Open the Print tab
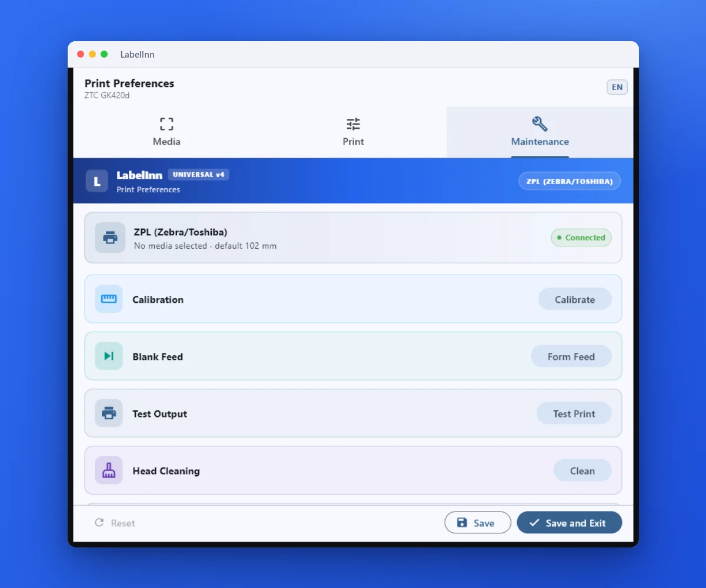The height and width of the screenshot is (588, 706). [x=353, y=132]
